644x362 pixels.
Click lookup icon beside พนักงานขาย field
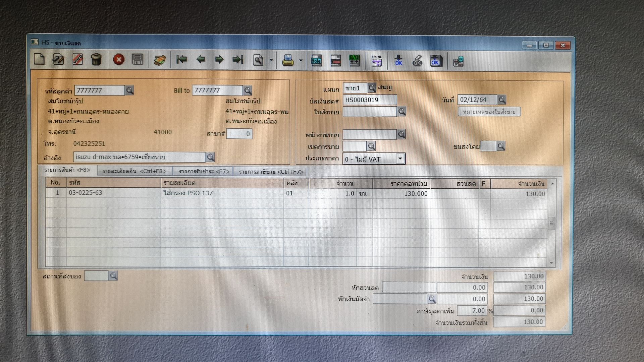coord(401,134)
